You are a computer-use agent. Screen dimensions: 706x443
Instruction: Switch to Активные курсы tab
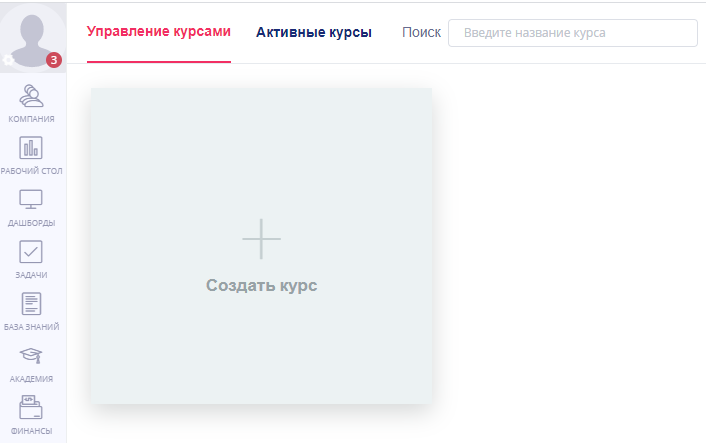(314, 32)
